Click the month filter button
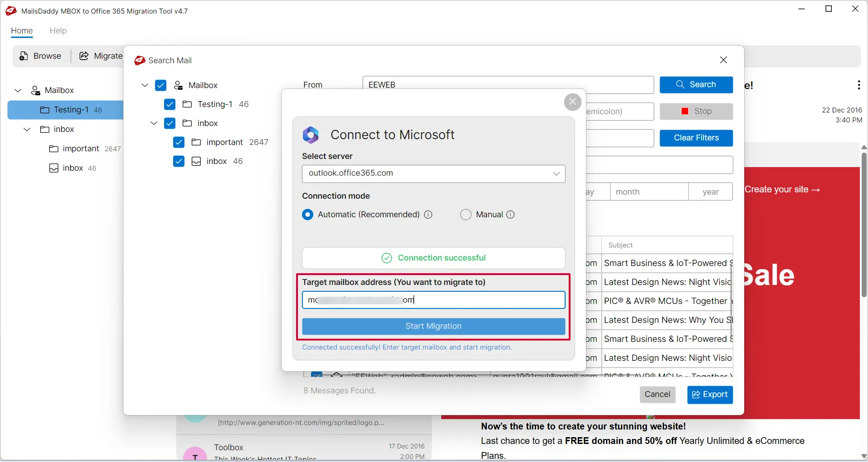The width and height of the screenshot is (868, 462). coord(649,191)
